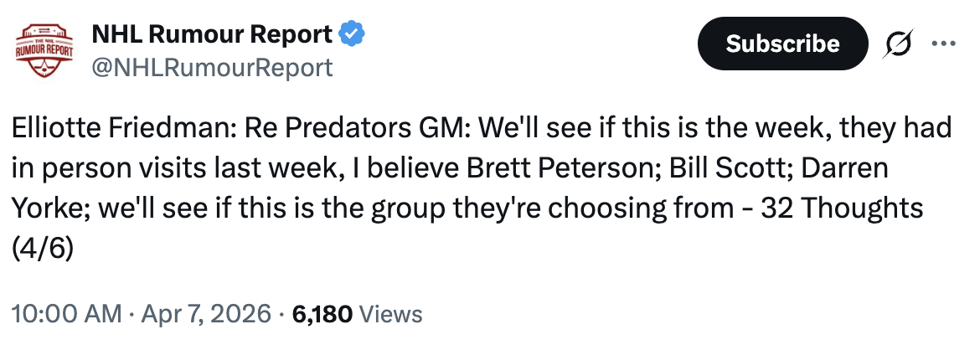Click the blue verified checkmark badge

pos(353,34)
